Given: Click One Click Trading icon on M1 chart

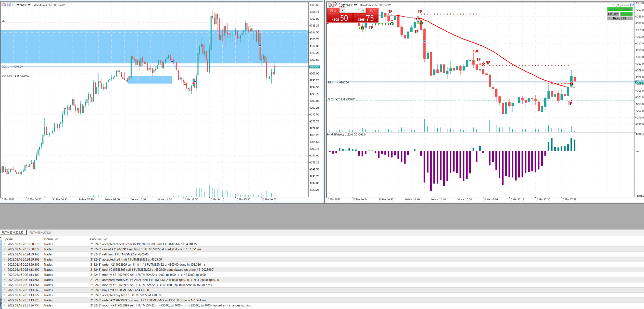Looking at the screenshot, I should coord(335,5).
